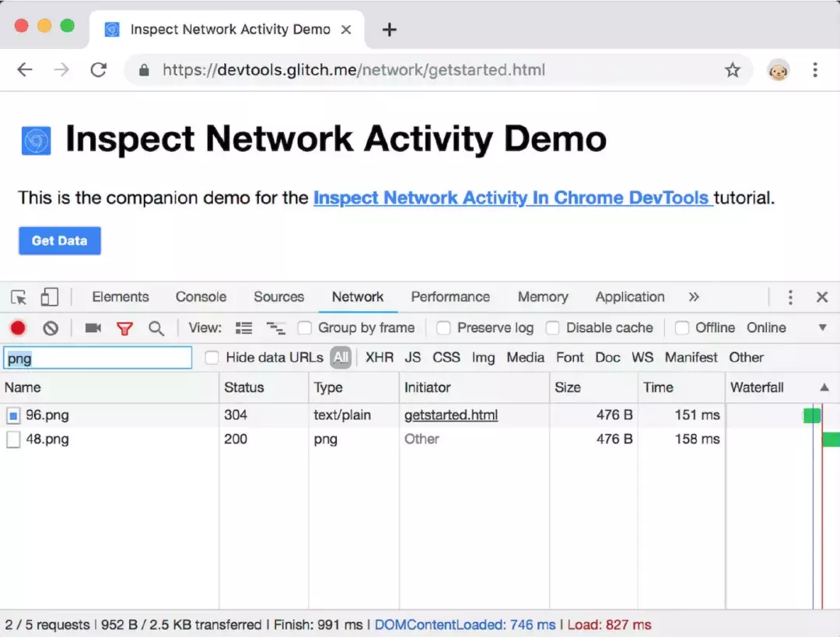Filter requests by JS
840x637 pixels.
coord(412,357)
